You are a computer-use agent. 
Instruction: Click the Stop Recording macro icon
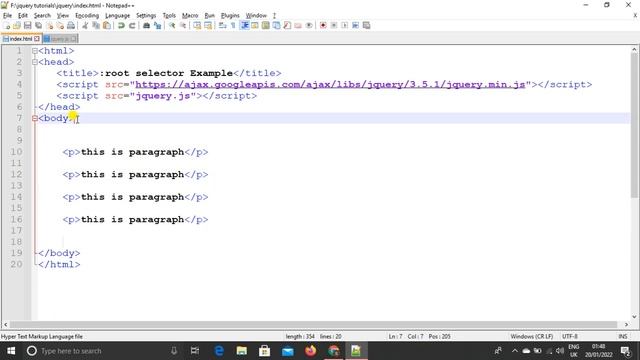point(334,25)
